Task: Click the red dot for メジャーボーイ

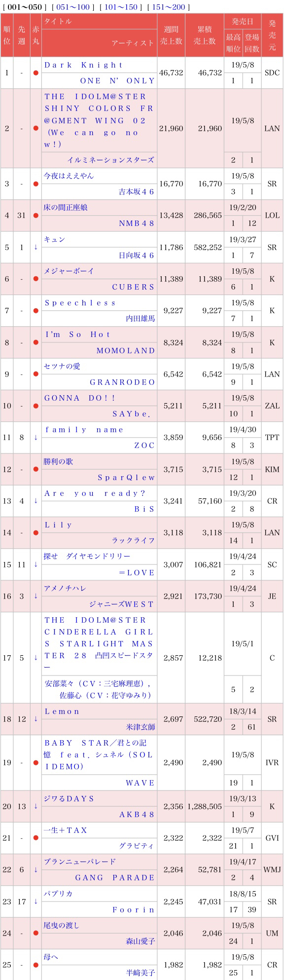Action: pos(36,279)
